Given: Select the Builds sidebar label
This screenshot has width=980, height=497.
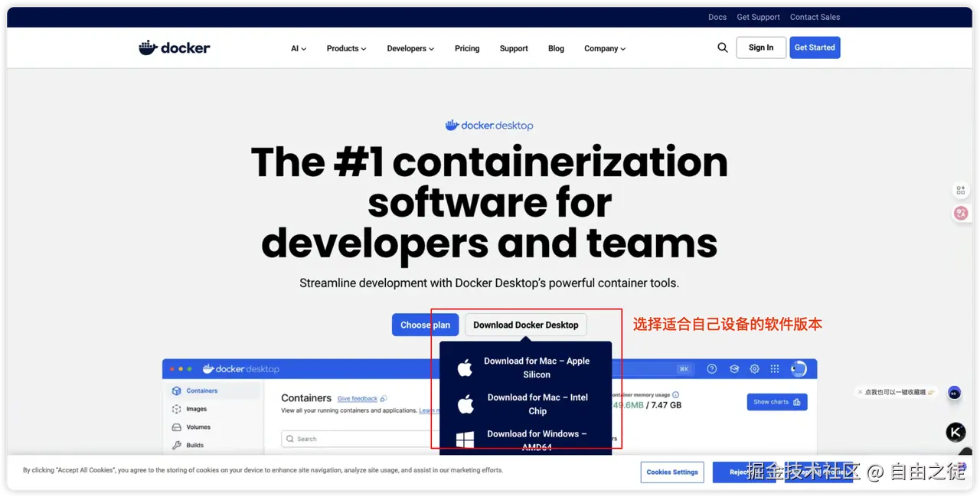Looking at the screenshot, I should coord(195,445).
